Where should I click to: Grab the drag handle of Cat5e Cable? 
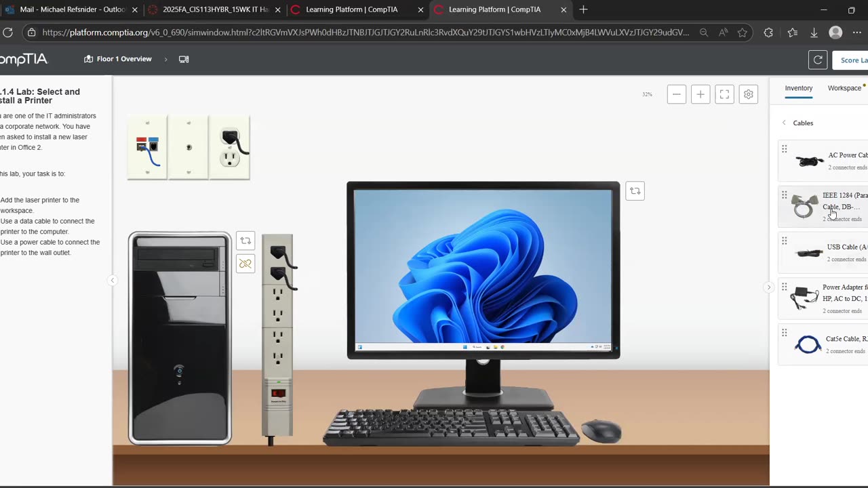pyautogui.click(x=784, y=332)
